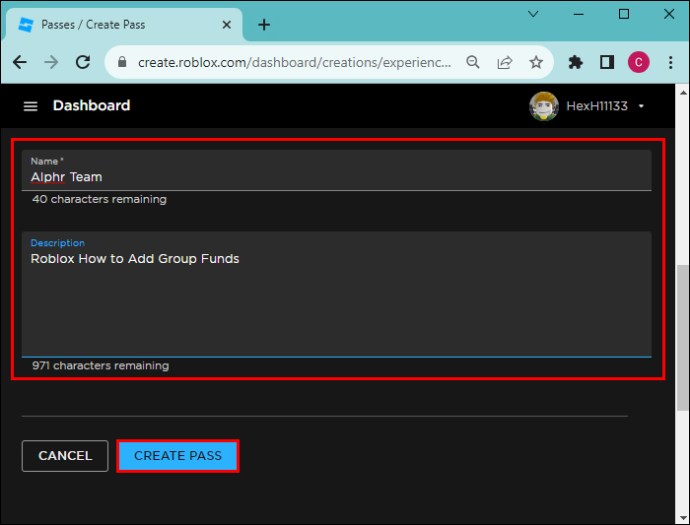Click the '971 characters remaining' text
690x525 pixels.
coord(100,366)
